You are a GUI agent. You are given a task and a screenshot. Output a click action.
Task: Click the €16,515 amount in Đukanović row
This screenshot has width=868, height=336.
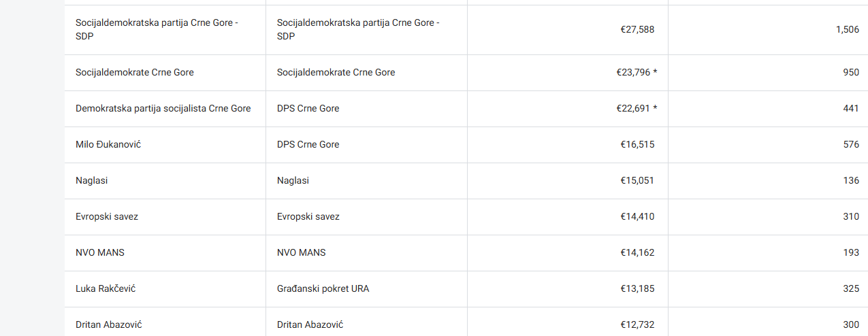[637, 145]
